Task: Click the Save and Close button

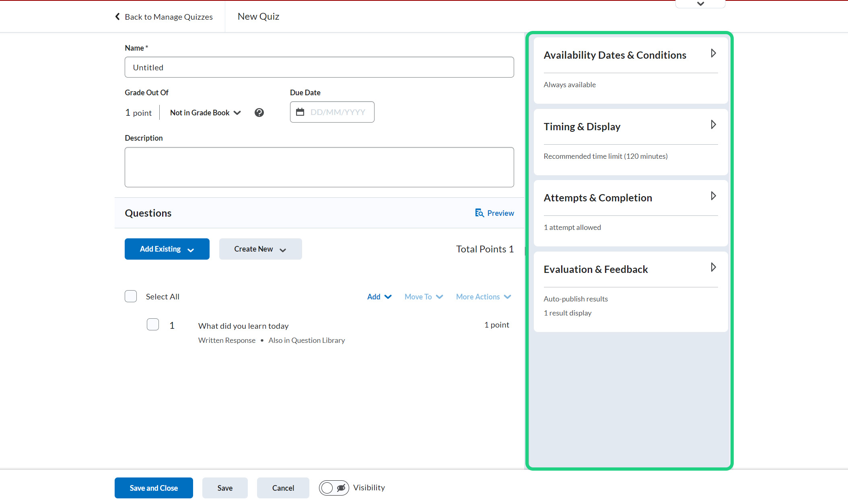Action: coord(154,488)
